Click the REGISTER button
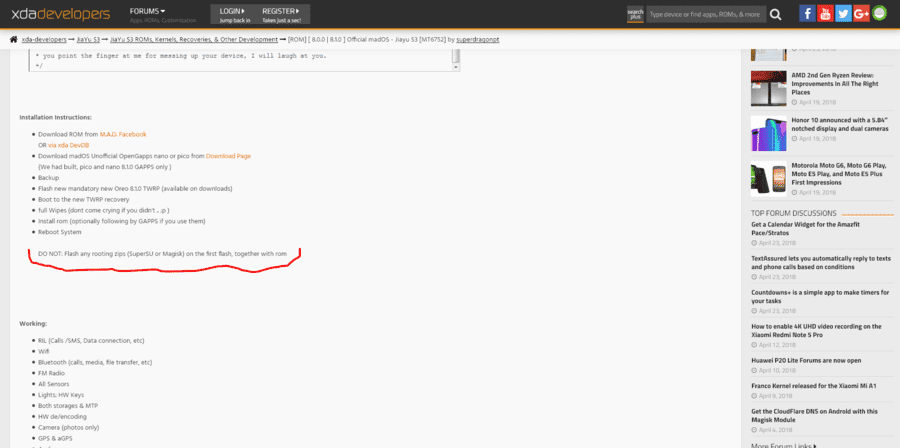This screenshot has width=900, height=448. (x=281, y=15)
